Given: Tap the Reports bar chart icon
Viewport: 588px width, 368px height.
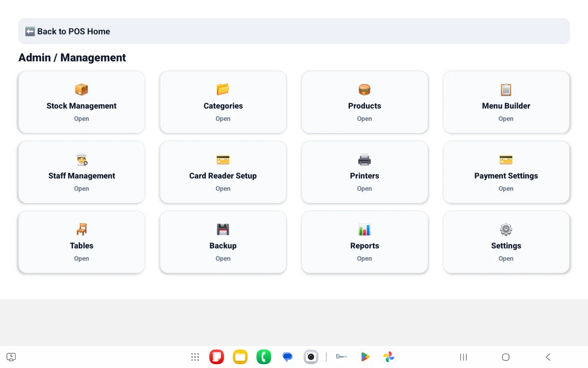Looking at the screenshot, I should pyautogui.click(x=364, y=229).
